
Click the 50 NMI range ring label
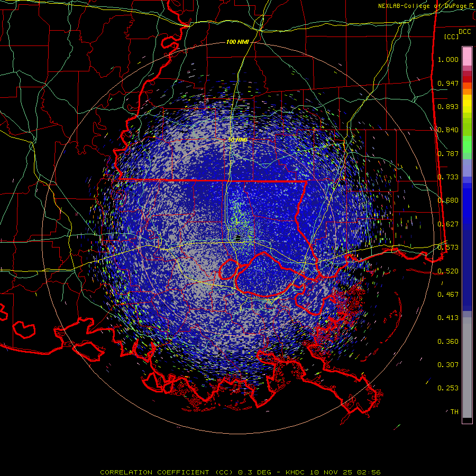point(237,140)
